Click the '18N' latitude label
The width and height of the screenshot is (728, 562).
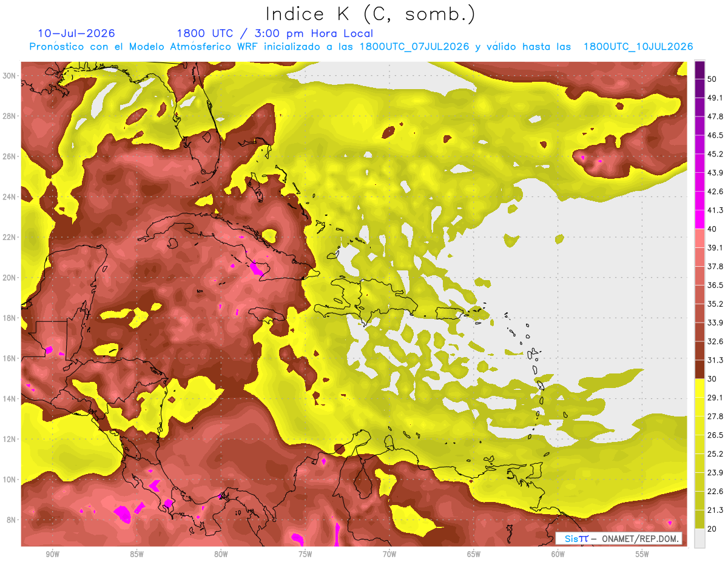pyautogui.click(x=10, y=318)
